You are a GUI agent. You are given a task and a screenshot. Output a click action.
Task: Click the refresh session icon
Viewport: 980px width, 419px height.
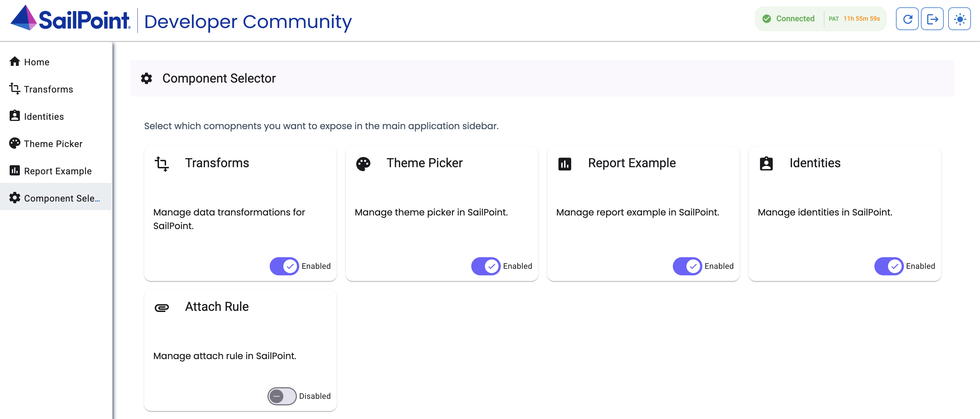coord(907,18)
